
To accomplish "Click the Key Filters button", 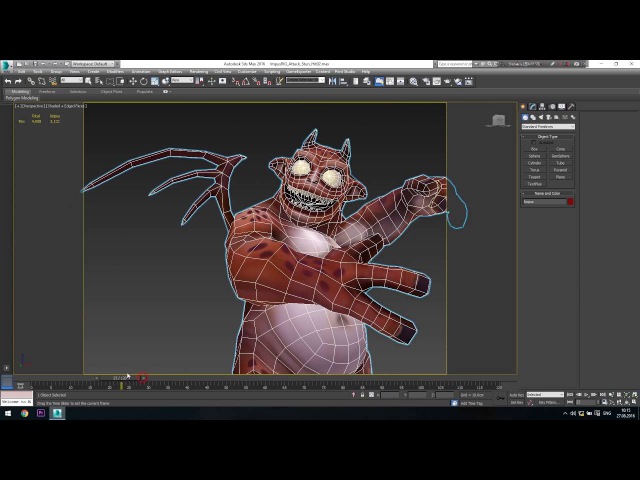I will point(549,402).
